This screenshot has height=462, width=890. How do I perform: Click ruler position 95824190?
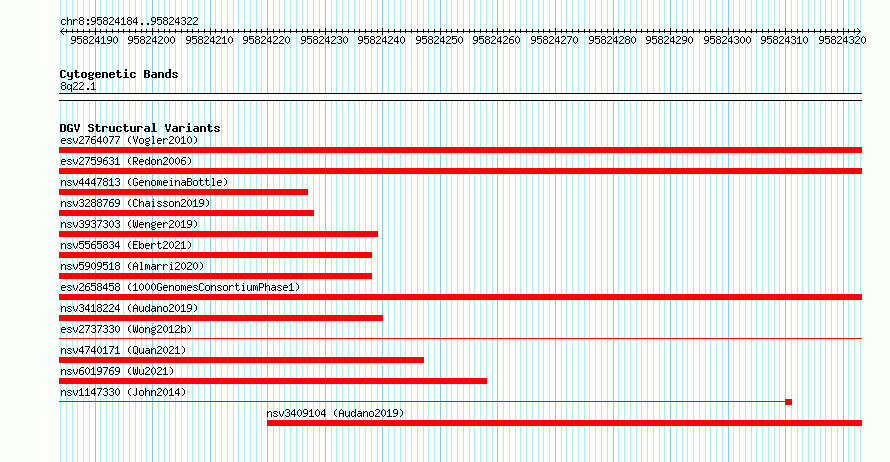pyautogui.click(x=94, y=40)
